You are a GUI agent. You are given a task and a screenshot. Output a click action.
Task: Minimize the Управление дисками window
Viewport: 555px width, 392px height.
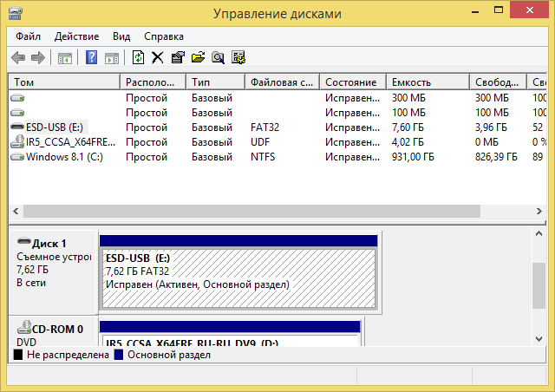[475, 11]
